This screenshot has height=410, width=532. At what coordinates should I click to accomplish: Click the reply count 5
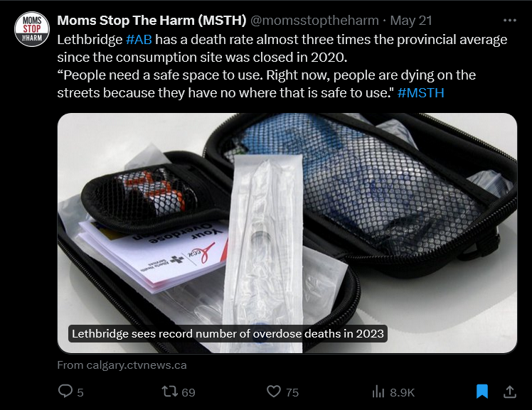pos(80,392)
